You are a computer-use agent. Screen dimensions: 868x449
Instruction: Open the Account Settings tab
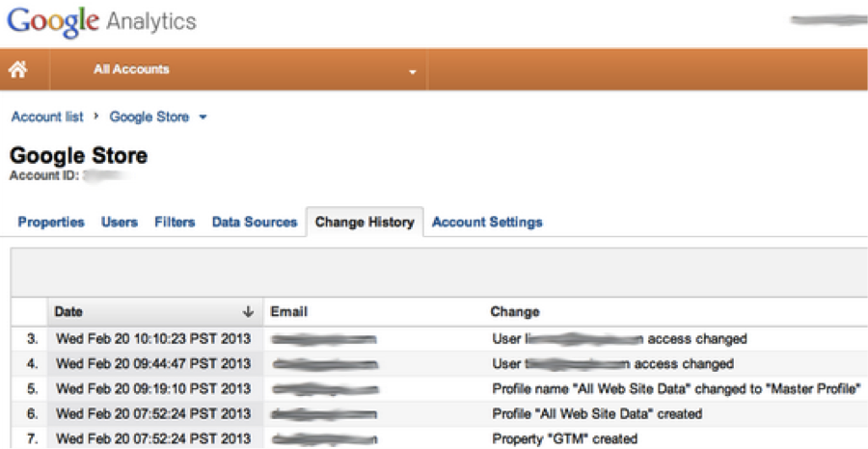487,223
